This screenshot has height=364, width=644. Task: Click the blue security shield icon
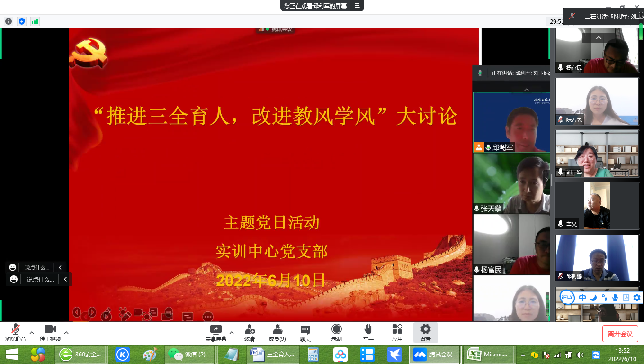point(21,21)
